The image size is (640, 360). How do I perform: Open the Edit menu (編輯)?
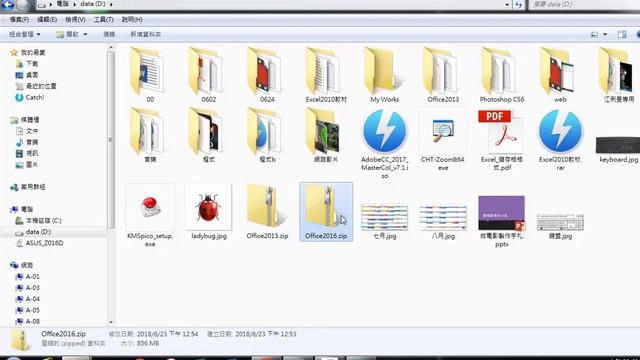[x=47, y=20]
